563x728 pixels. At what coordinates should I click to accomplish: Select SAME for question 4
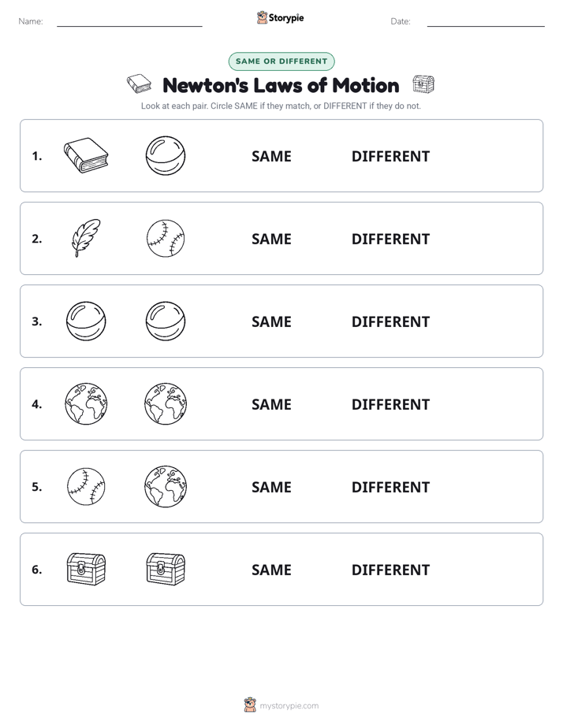271,404
